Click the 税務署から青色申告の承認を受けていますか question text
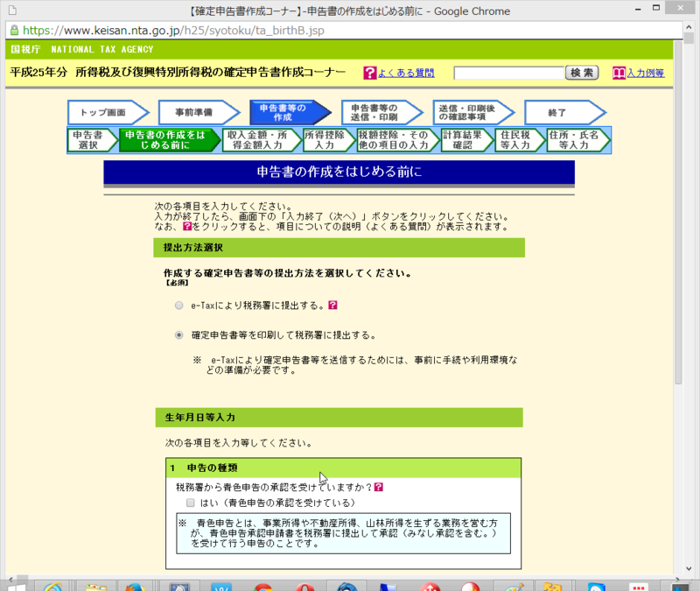The image size is (700, 591). point(274,487)
